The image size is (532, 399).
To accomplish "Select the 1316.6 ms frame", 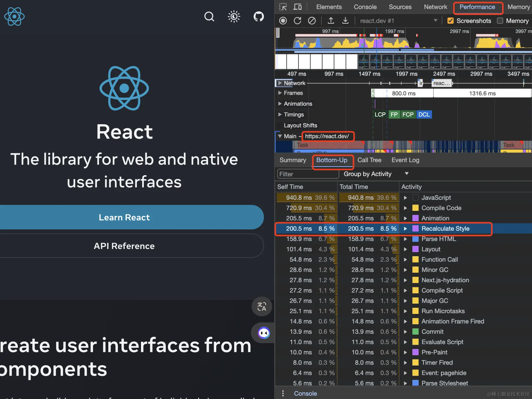I will coord(482,93).
